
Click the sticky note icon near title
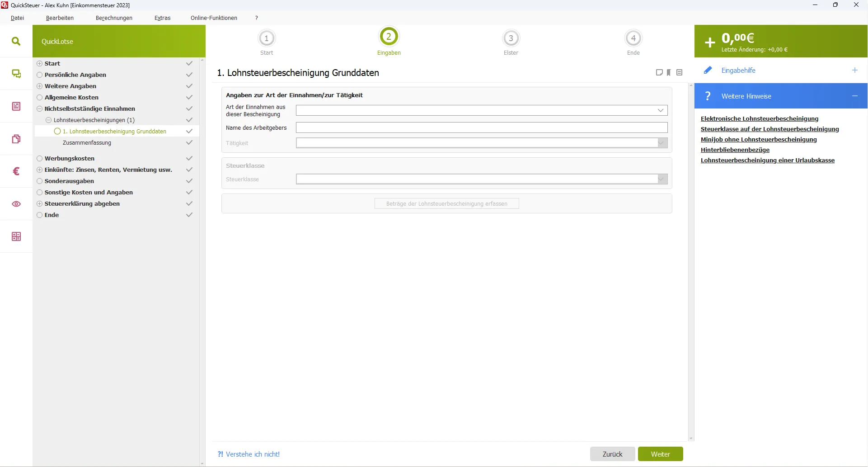(659, 72)
